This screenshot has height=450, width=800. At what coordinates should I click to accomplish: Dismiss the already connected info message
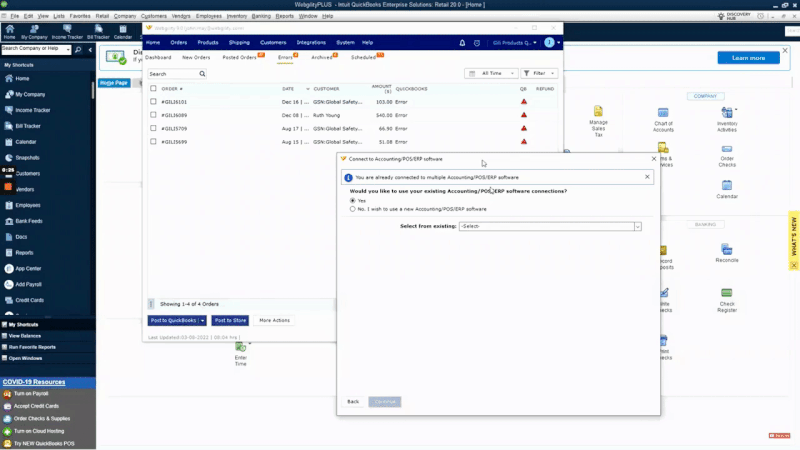[647, 177]
